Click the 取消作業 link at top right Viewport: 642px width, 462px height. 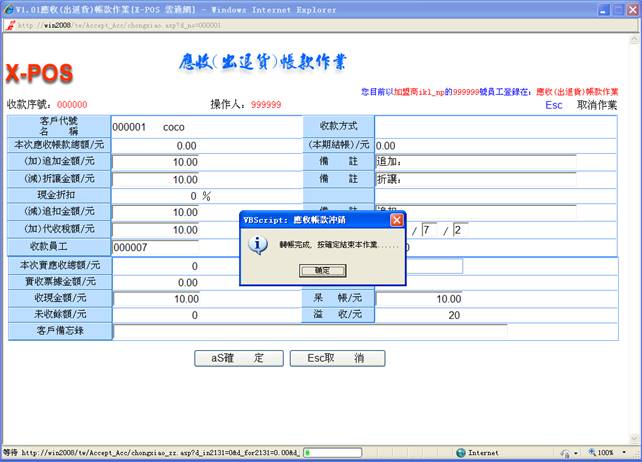[x=597, y=104]
